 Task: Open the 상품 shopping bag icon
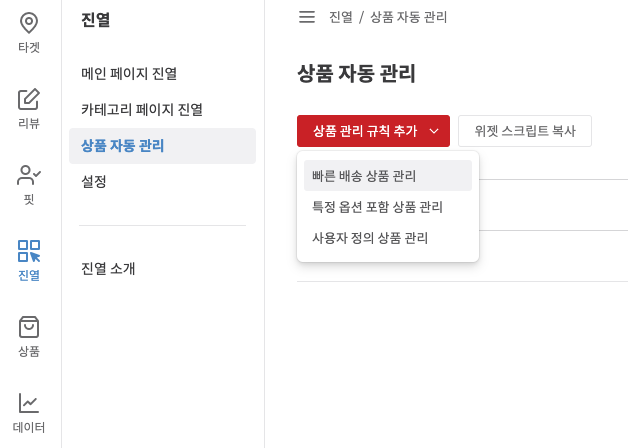point(29,327)
